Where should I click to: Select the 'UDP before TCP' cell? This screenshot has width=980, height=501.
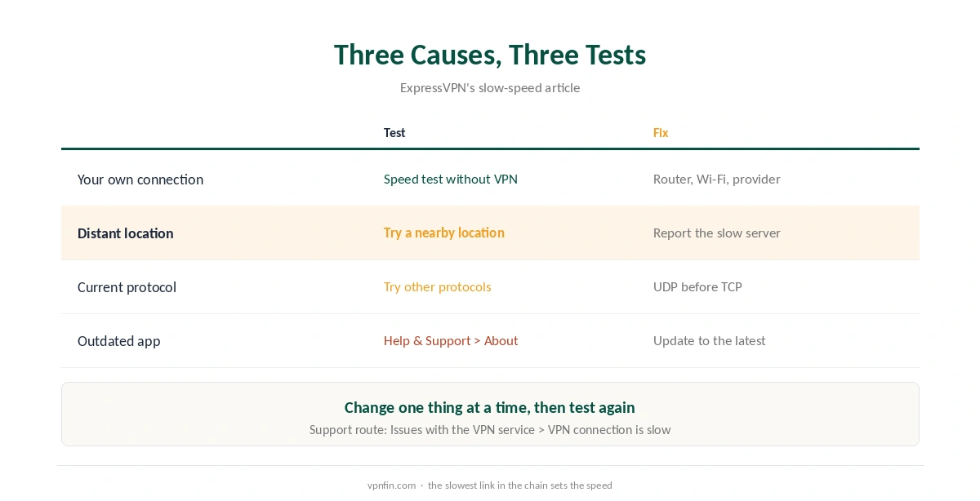697,287
